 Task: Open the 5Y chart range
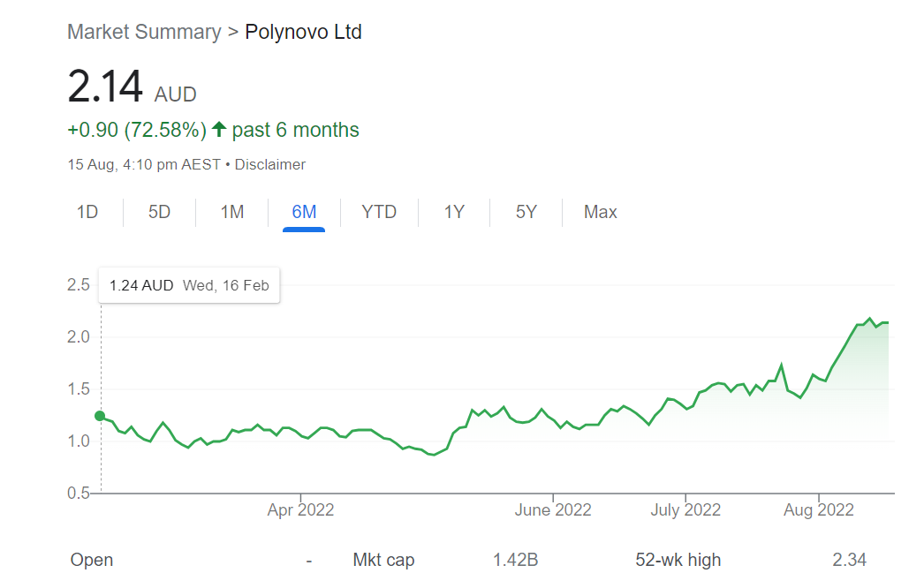(526, 212)
